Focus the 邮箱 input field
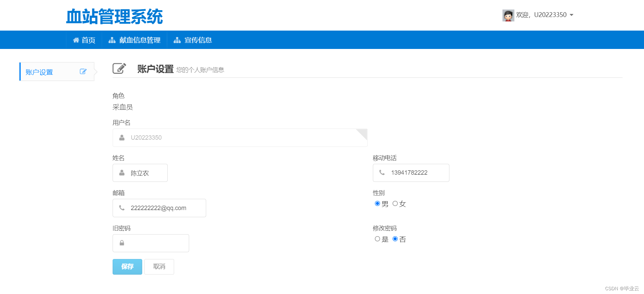 tap(159, 208)
